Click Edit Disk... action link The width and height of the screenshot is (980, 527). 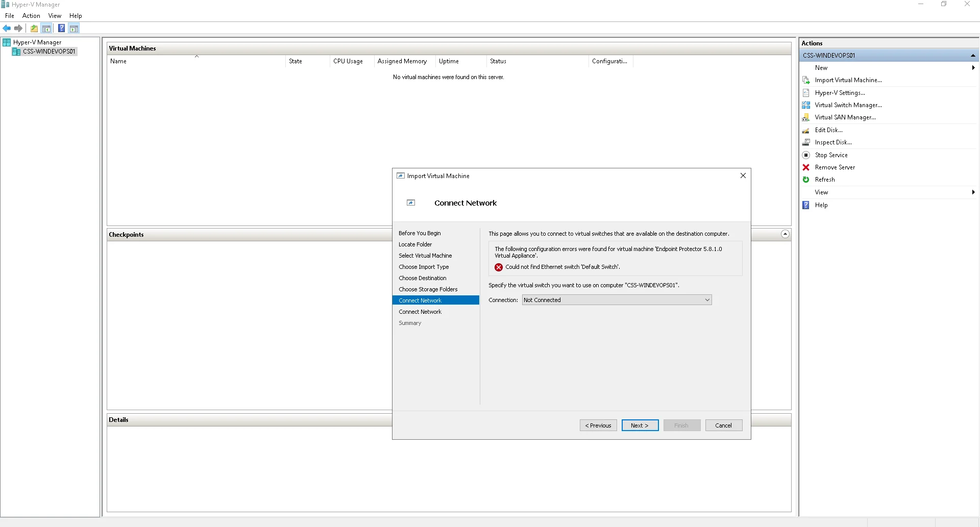point(828,130)
